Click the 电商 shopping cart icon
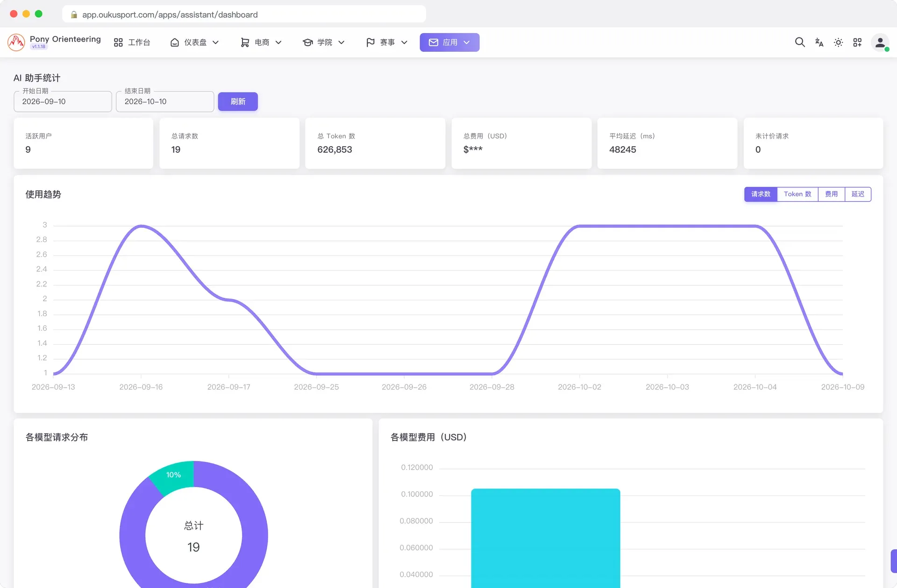The height and width of the screenshot is (588, 897). coord(245,43)
